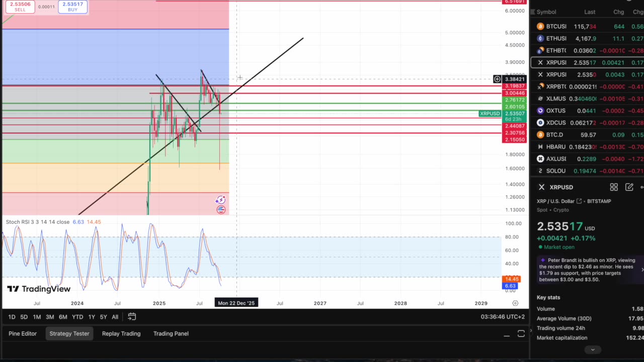This screenshot has width=644, height=362.
Task: Click the SOLOUSD icon
Action: (x=540, y=171)
